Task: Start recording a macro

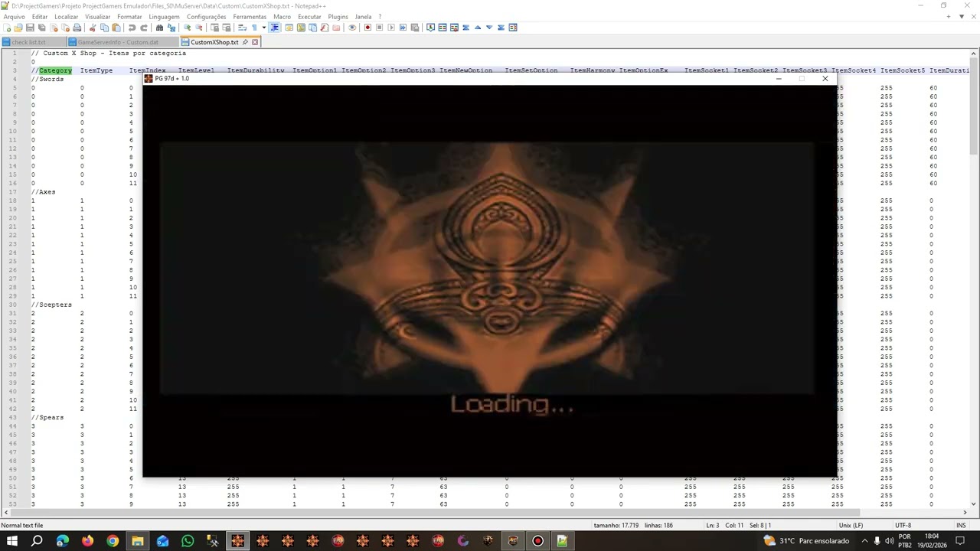Action: pyautogui.click(x=367, y=28)
